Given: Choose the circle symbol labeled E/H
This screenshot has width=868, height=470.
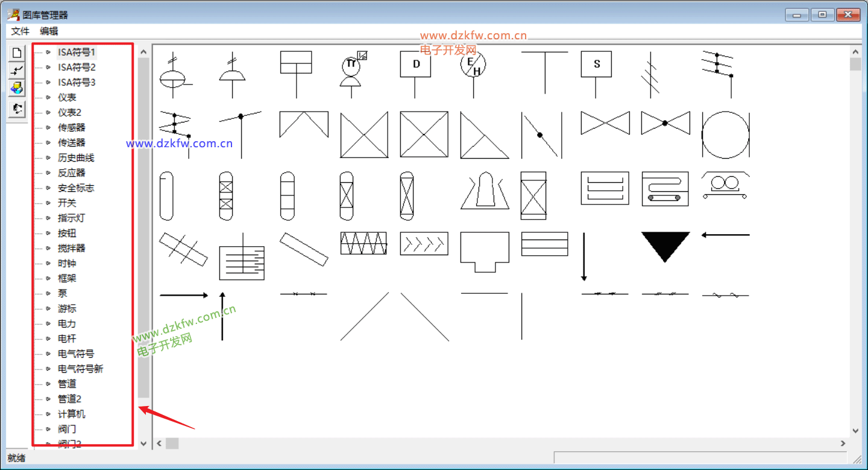Looking at the screenshot, I should 473,65.
